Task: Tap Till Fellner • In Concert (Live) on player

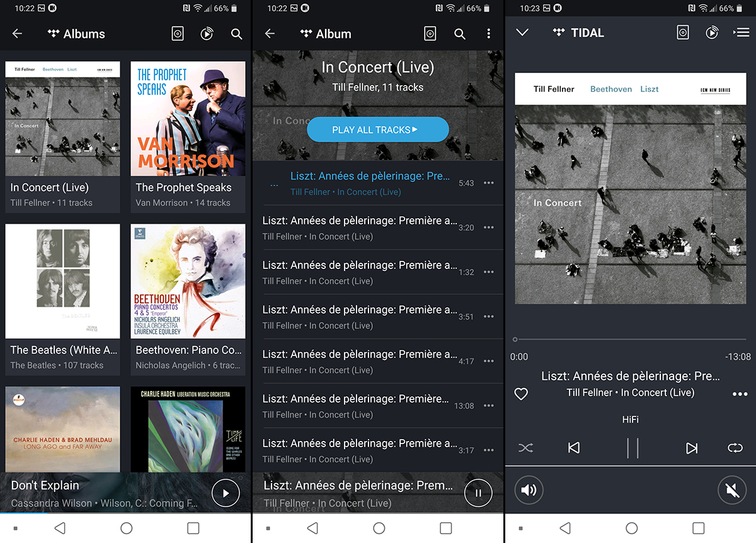Action: coord(630,392)
